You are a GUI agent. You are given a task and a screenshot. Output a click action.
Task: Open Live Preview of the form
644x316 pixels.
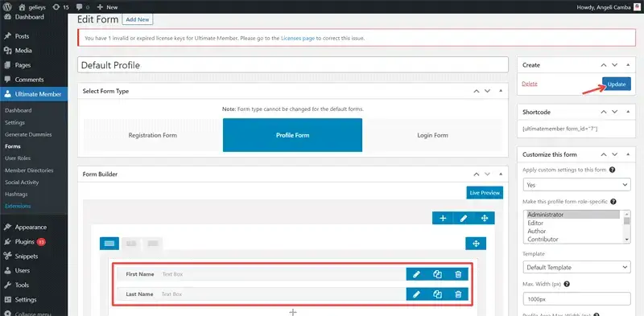click(485, 192)
